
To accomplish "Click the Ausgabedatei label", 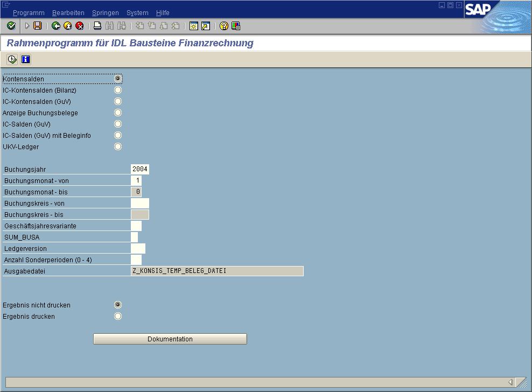I will click(24, 271).
